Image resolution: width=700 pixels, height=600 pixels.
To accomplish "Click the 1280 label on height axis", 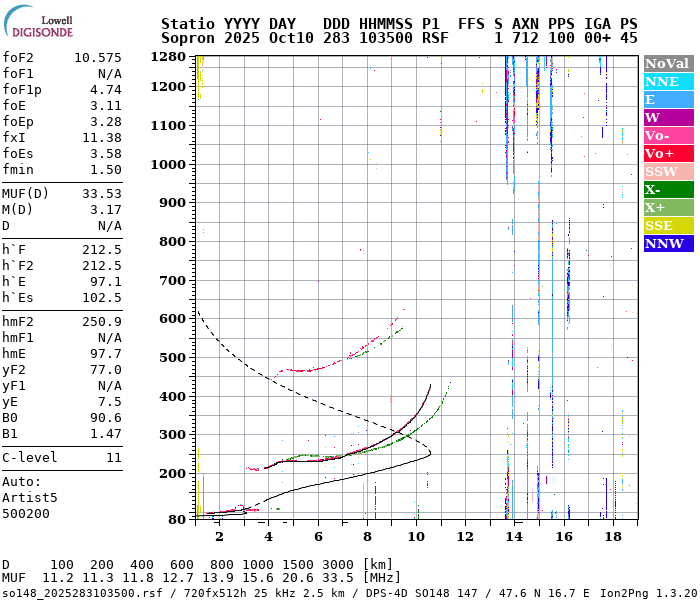I will 168,57.
